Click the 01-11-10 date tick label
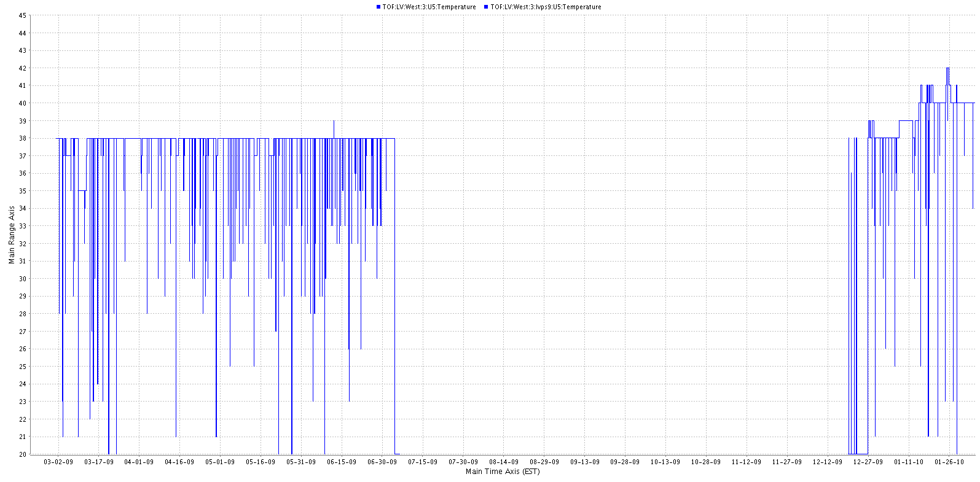This screenshot has height=482, width=980. pos(909,462)
